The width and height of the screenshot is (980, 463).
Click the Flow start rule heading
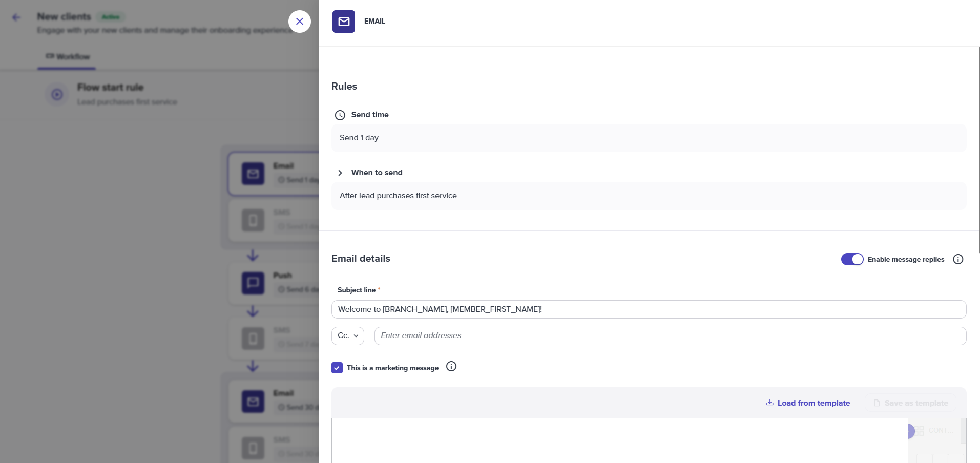pyautogui.click(x=110, y=88)
